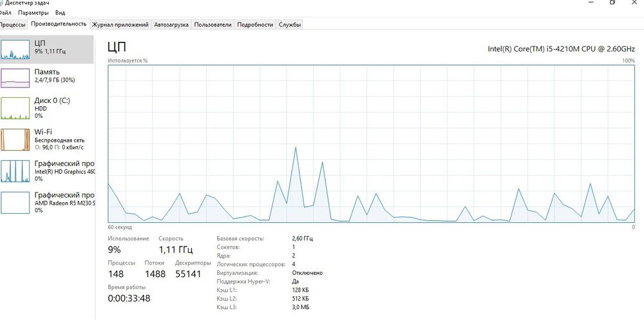Click the Дескрипторы count 55141
Screen dimensions: 644x320
(x=188, y=274)
